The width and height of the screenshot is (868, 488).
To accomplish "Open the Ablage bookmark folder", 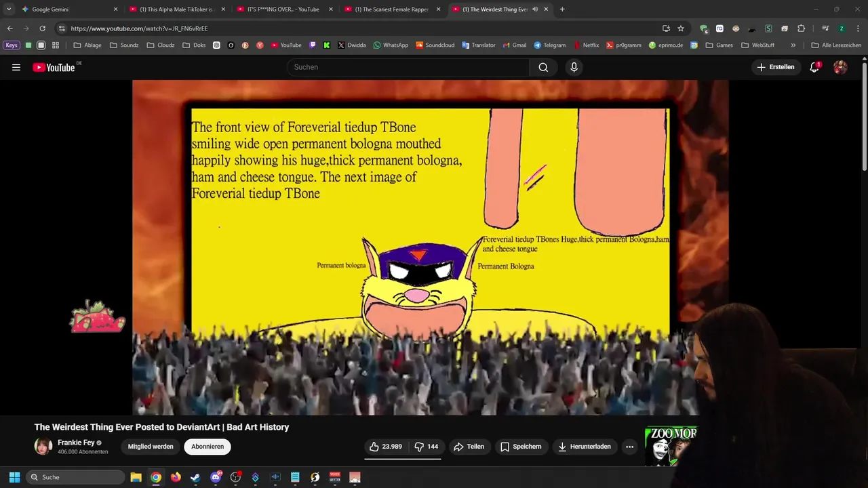I will tap(87, 45).
